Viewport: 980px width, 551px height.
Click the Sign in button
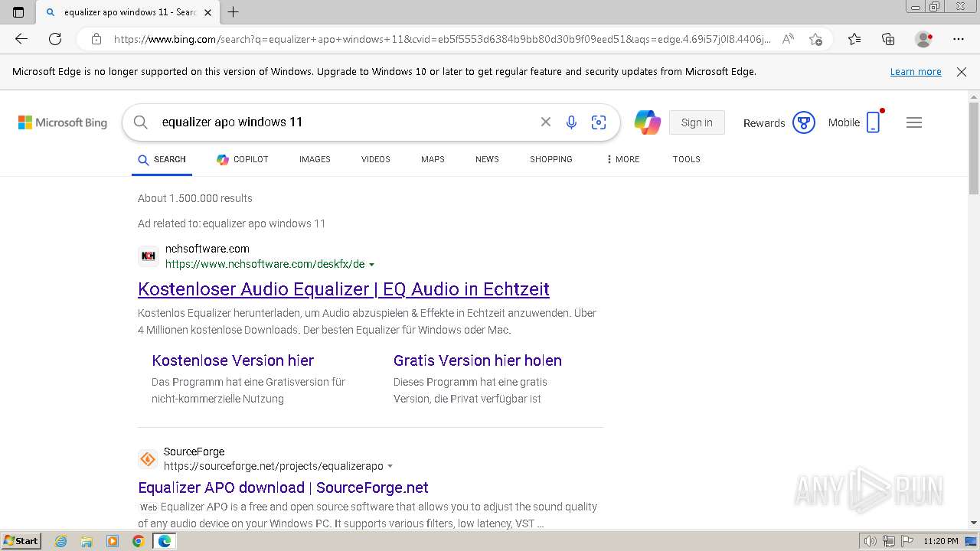coord(697,122)
